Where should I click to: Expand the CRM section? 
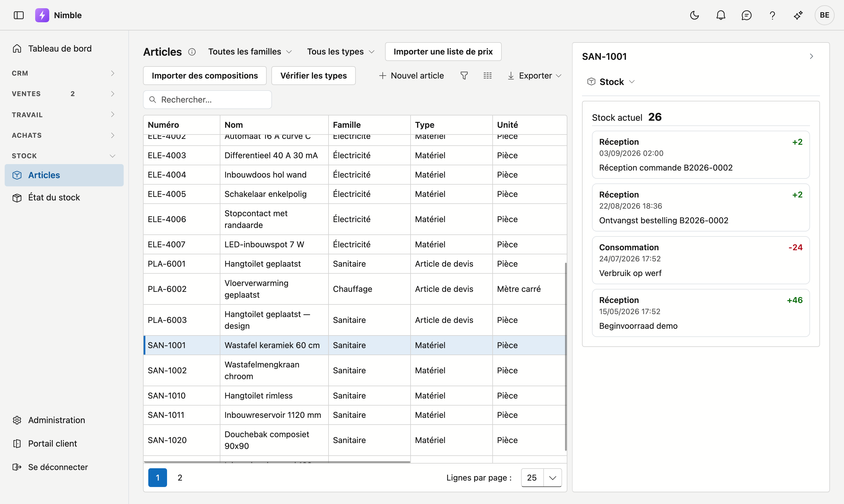(64, 73)
